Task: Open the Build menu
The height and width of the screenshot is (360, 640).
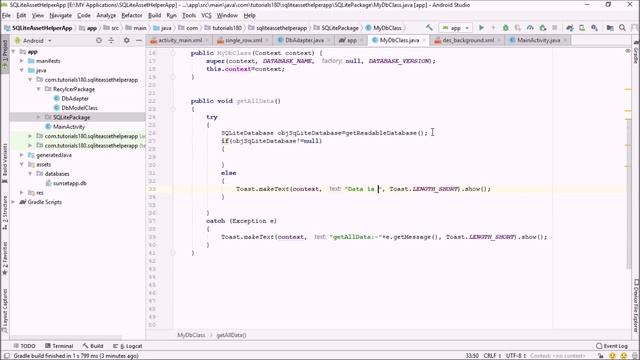Action: click(x=154, y=16)
